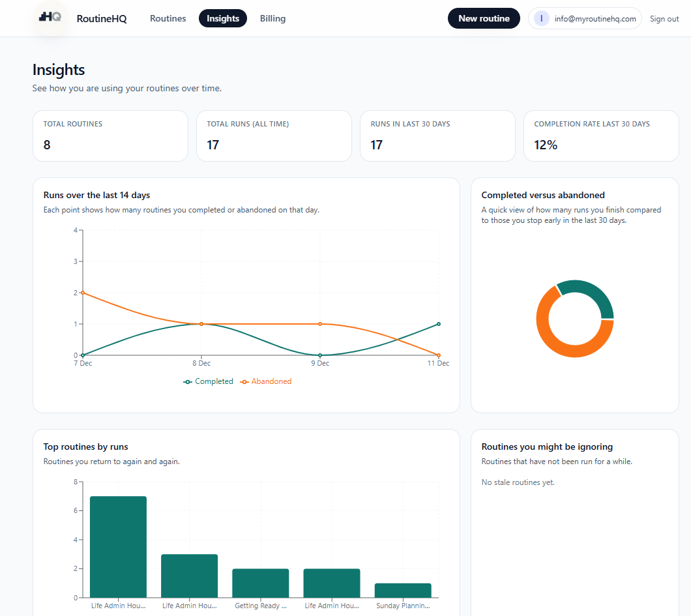The height and width of the screenshot is (616, 691).
Task: Click the Completion Rate Last 30 Days card
Action: click(x=600, y=136)
